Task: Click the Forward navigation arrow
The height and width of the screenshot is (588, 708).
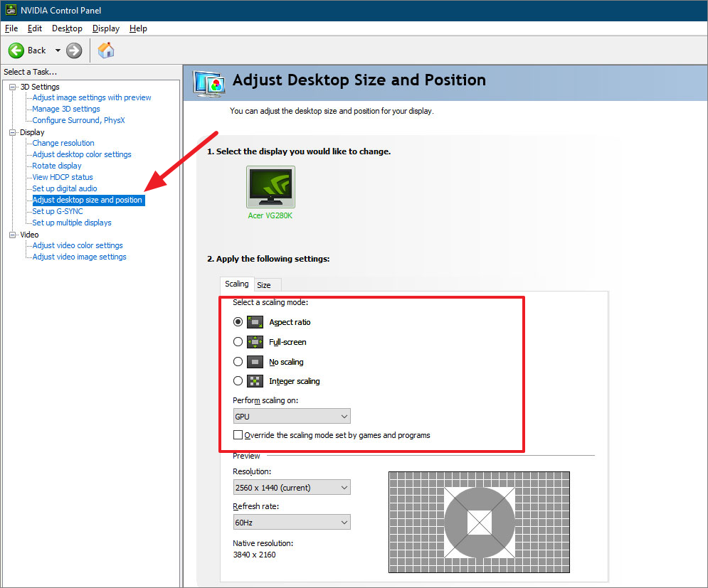Action: tap(73, 50)
